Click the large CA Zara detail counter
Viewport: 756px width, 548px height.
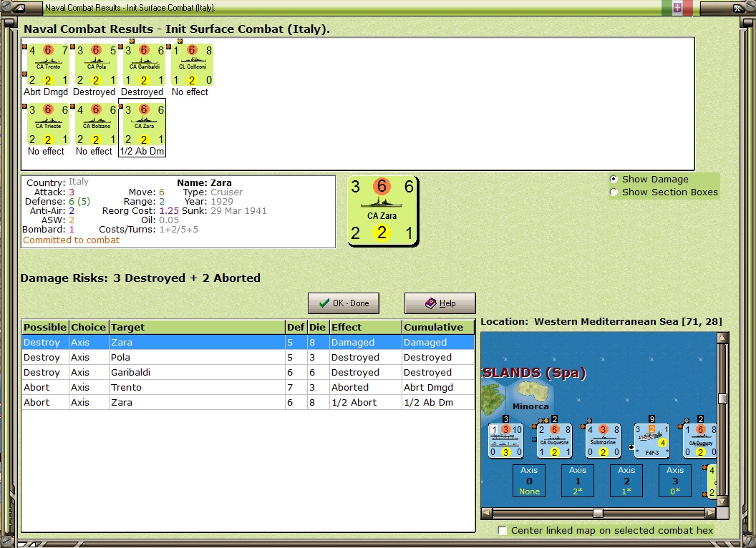(383, 211)
